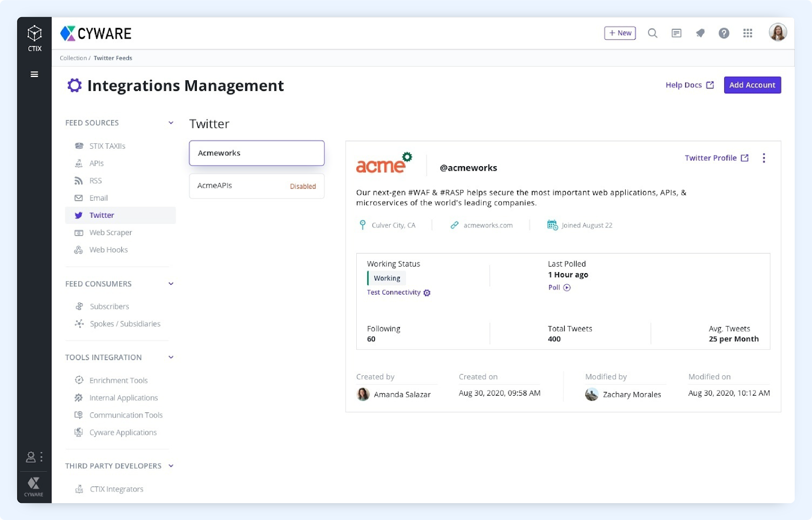This screenshot has height=520, width=812.
Task: Open the apps grid icon
Action: tap(748, 33)
